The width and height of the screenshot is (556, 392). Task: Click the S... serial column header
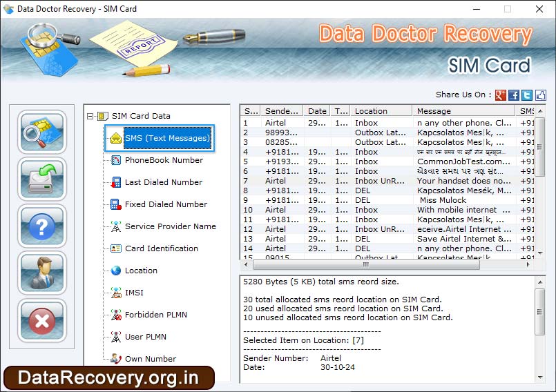(251, 111)
